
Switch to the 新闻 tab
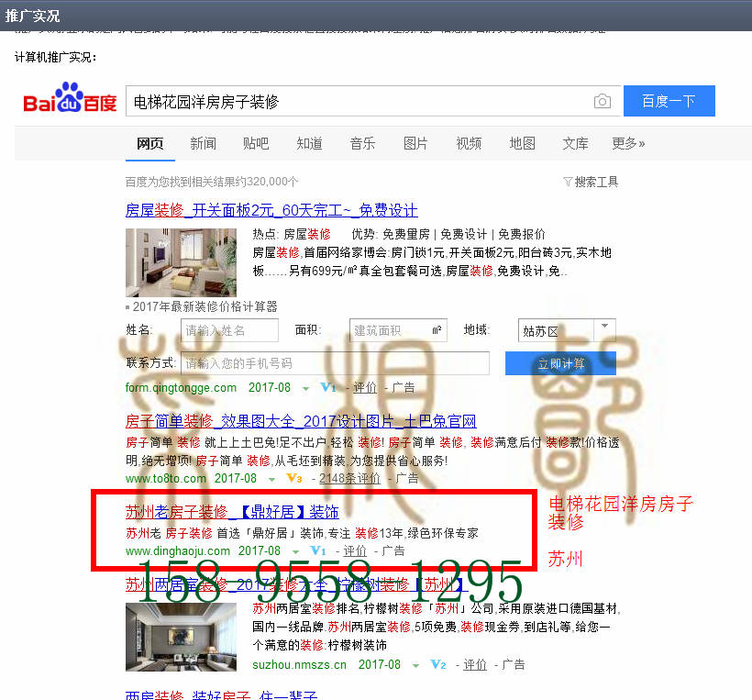coord(203,143)
